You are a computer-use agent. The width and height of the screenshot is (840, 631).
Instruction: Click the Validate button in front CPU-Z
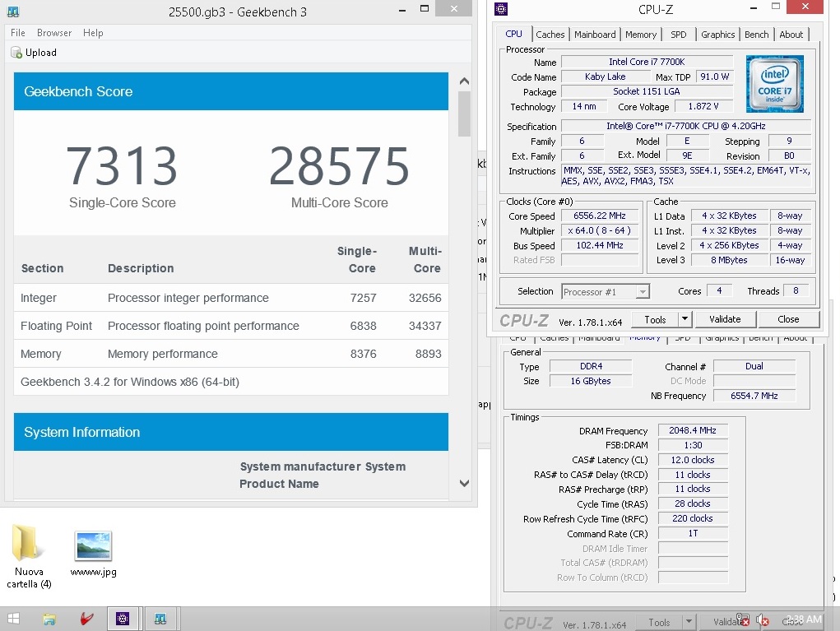(725, 319)
